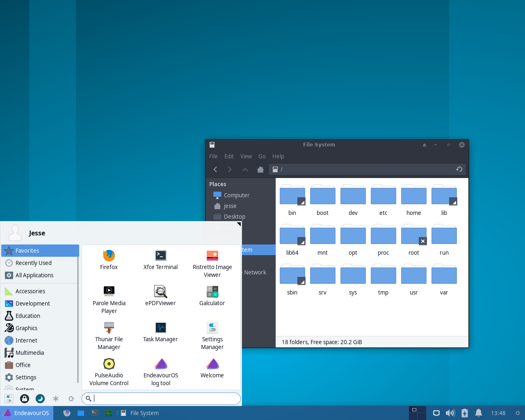The height and width of the screenshot is (420, 525).
Task: Launch Parole Media Player
Action: 109,300
